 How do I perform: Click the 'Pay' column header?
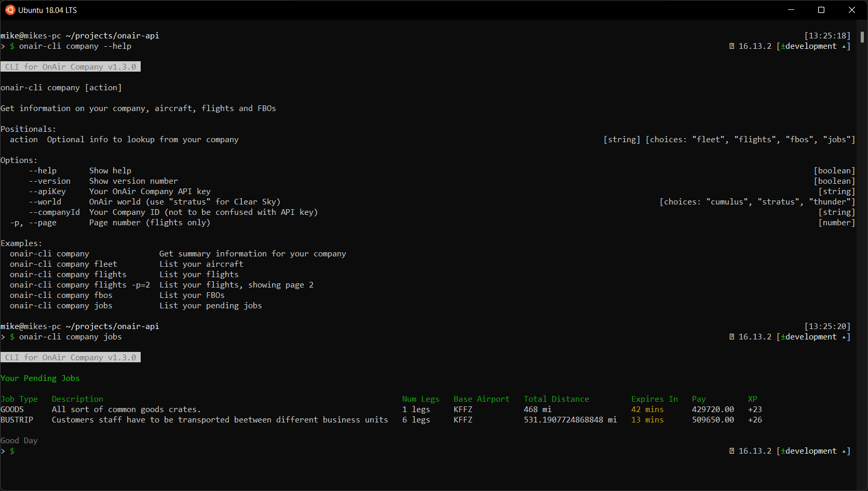tap(699, 399)
